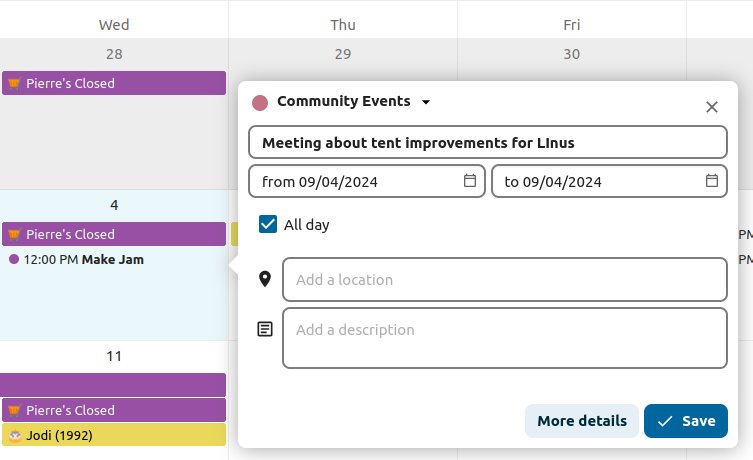Click the Add a description text area
Viewport: 753px width, 460px height.
click(504, 337)
